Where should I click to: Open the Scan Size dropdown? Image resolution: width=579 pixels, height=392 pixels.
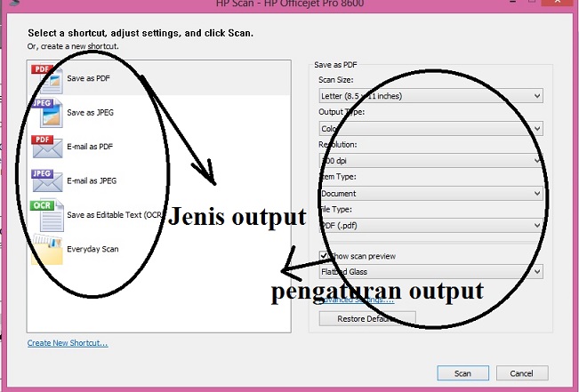[431, 96]
